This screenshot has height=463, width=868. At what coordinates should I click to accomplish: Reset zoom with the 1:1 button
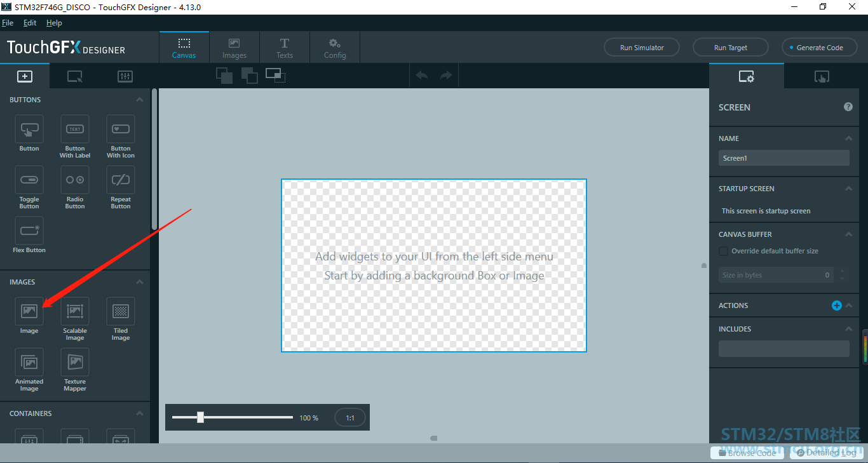click(x=350, y=418)
